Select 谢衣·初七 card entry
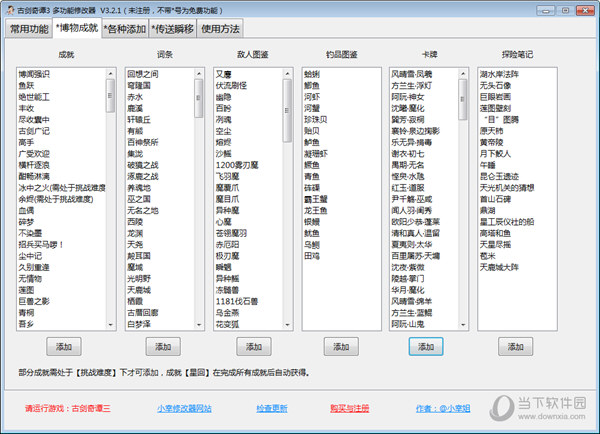600x434 pixels. (408, 154)
